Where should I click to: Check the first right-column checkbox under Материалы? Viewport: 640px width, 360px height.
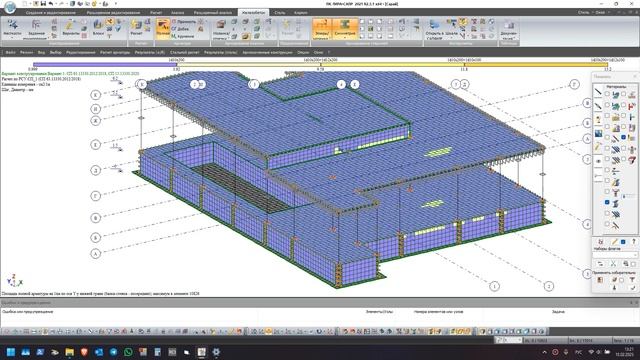pyautogui.click(x=623, y=93)
